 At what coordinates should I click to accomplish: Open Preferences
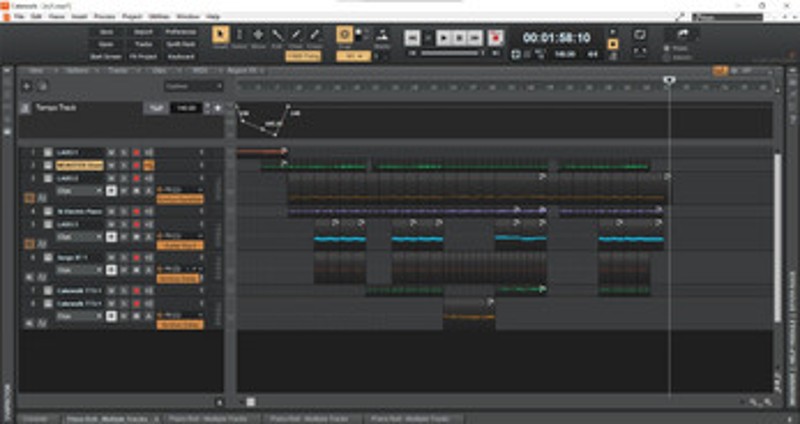coord(181,32)
